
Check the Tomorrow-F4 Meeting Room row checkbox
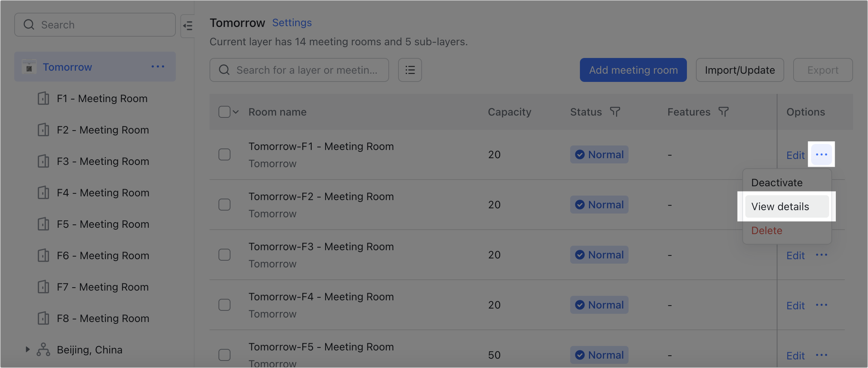click(x=224, y=304)
